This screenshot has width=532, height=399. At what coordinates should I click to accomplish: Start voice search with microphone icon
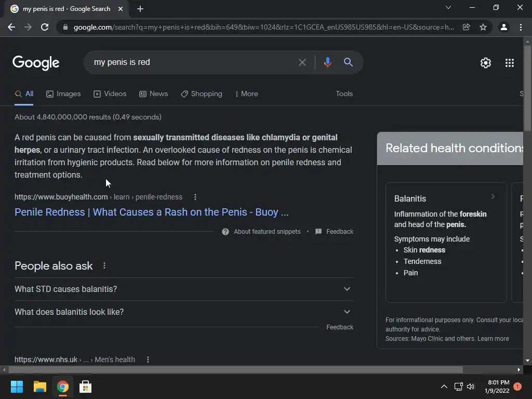click(x=327, y=62)
